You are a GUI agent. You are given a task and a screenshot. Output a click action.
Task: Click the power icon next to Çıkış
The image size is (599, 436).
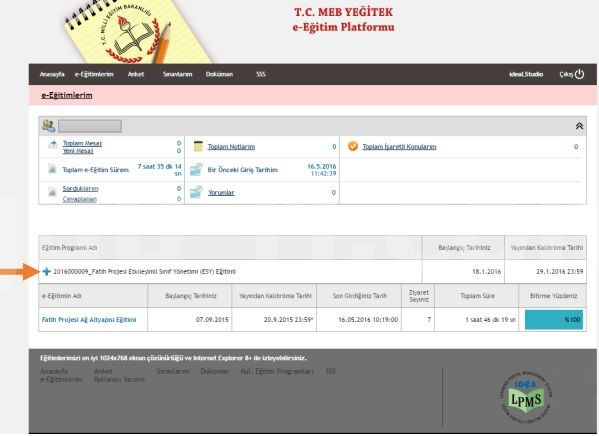pos(580,74)
